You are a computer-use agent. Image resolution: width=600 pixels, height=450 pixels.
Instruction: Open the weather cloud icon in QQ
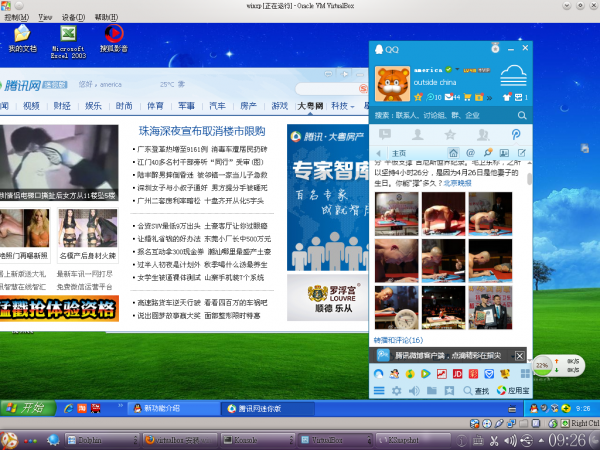point(514,76)
